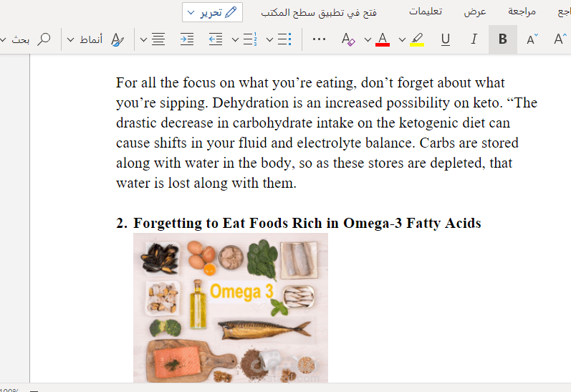Decrease paragraph indent

click(x=216, y=39)
